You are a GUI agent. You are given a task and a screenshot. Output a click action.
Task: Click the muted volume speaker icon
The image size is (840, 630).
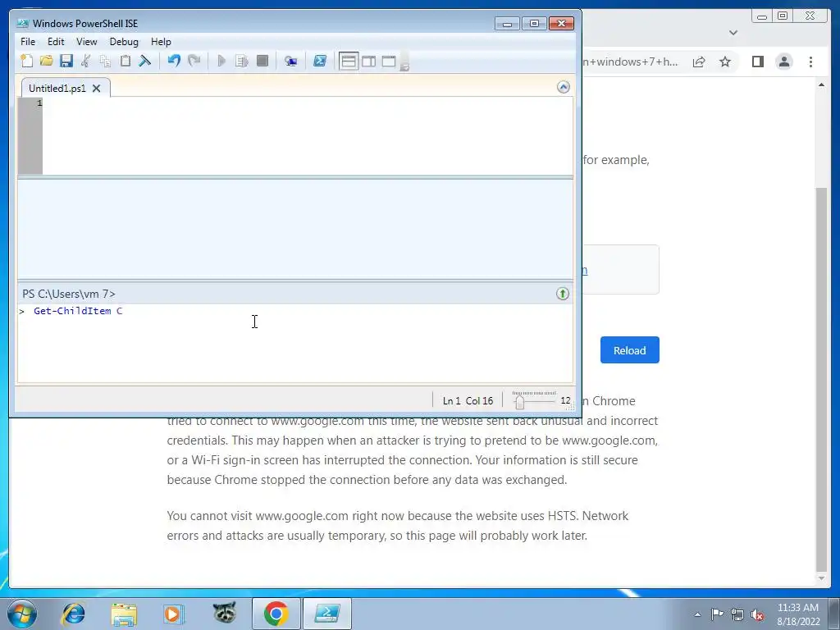click(x=757, y=614)
